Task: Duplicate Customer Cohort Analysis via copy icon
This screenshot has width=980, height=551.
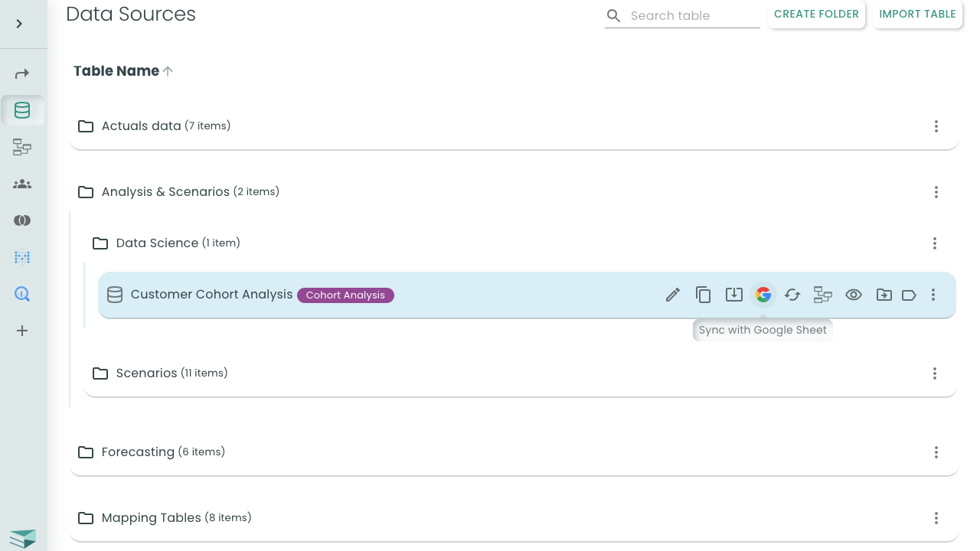Action: coord(703,295)
